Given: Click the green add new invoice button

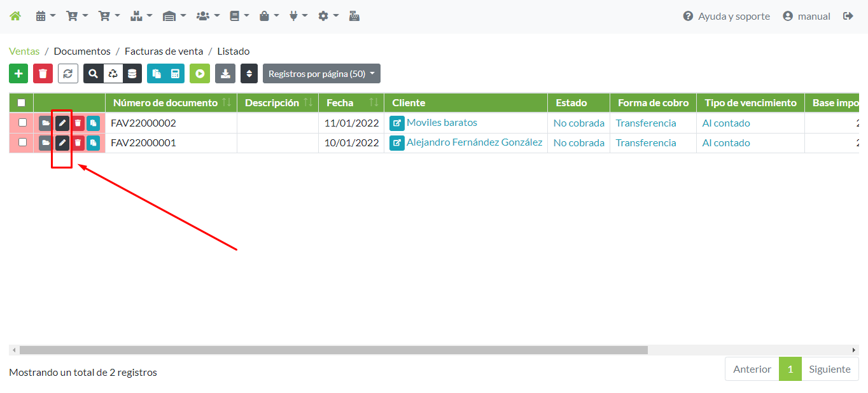Looking at the screenshot, I should point(18,74).
